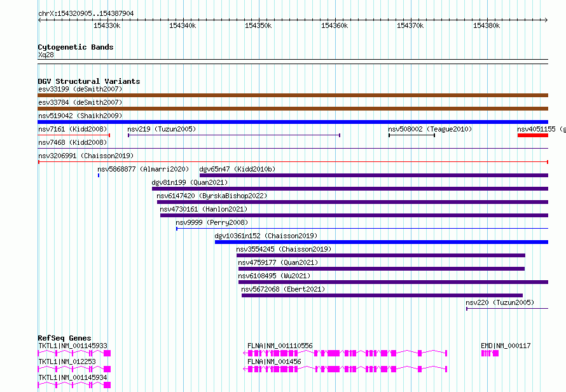Click the nsv220 (Tuzun2005) label text
This screenshot has width=566, height=392.
(500, 302)
